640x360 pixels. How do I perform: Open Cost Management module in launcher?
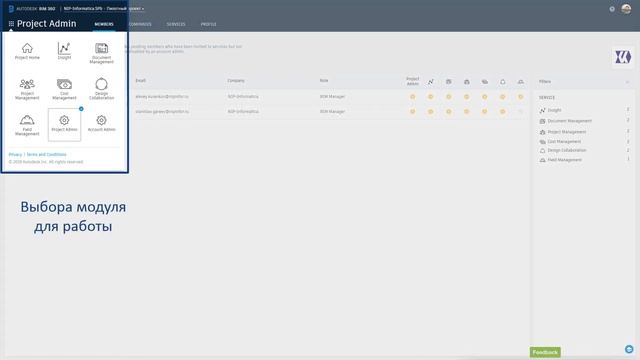click(64, 89)
